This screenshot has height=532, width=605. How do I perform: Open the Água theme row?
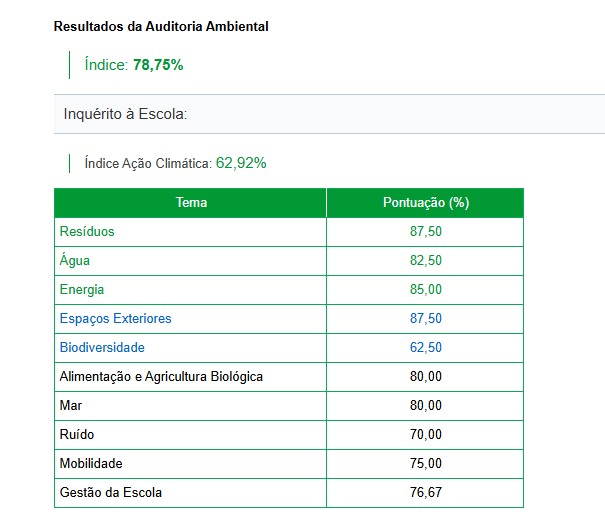point(75,260)
